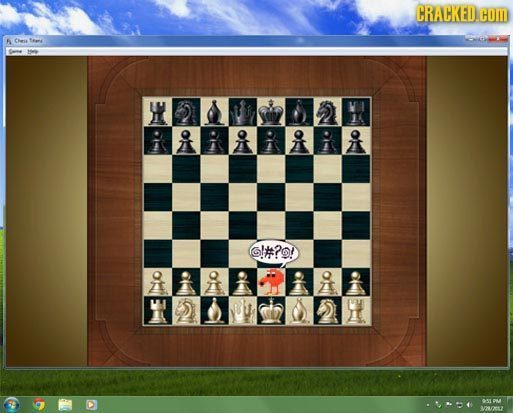Select the white pawn on d2

243,283
